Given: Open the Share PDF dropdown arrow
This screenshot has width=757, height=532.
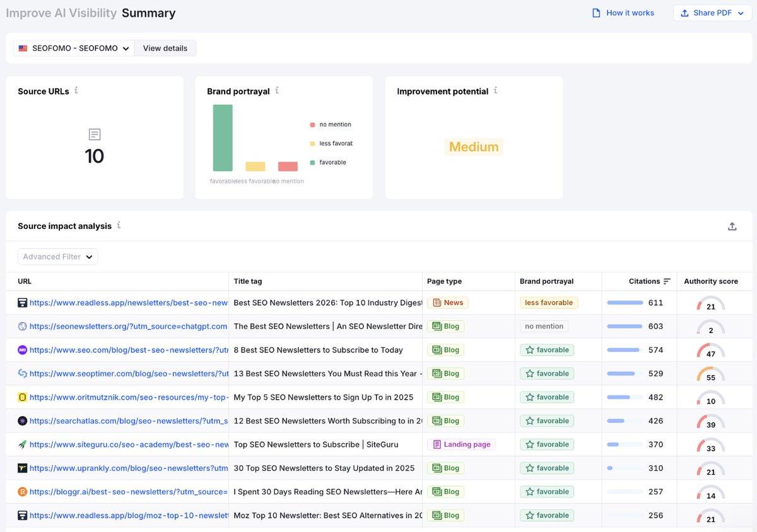Looking at the screenshot, I should click(x=741, y=13).
